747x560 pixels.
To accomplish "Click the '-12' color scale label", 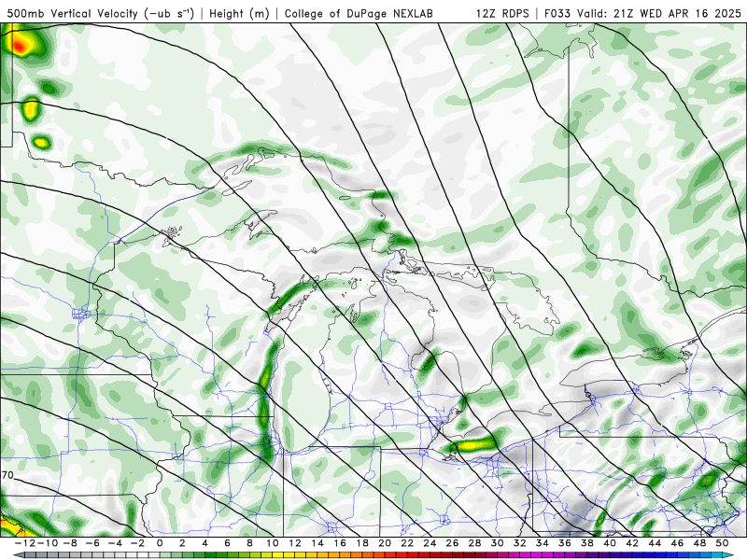I will tap(24, 543).
